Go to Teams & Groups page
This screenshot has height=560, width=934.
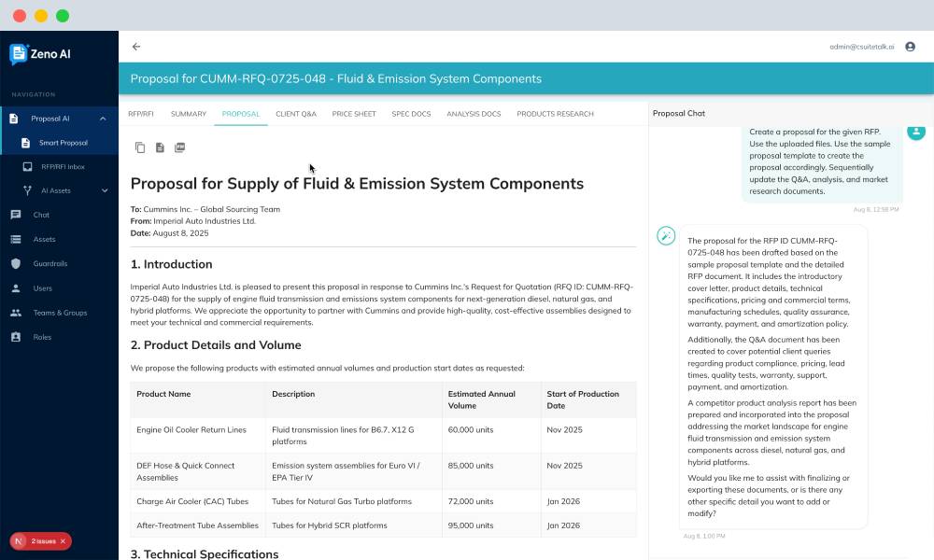[60, 313]
